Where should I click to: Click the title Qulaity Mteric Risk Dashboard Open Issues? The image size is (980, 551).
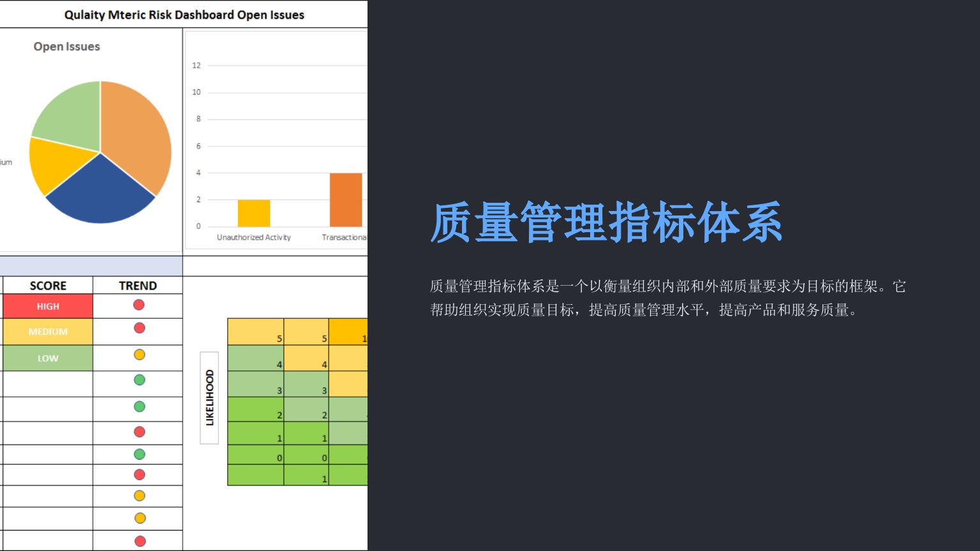click(x=184, y=15)
